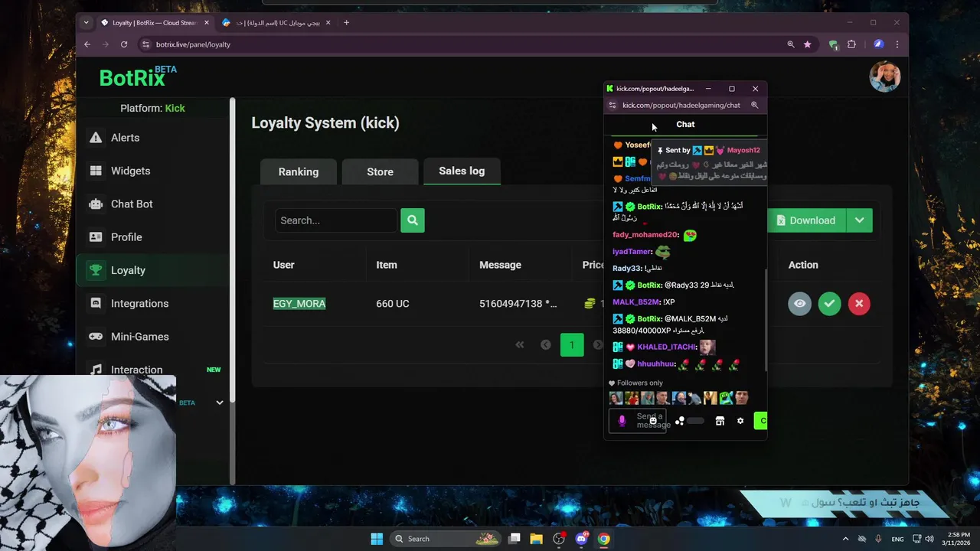Reload the BotRix page

click(124, 44)
